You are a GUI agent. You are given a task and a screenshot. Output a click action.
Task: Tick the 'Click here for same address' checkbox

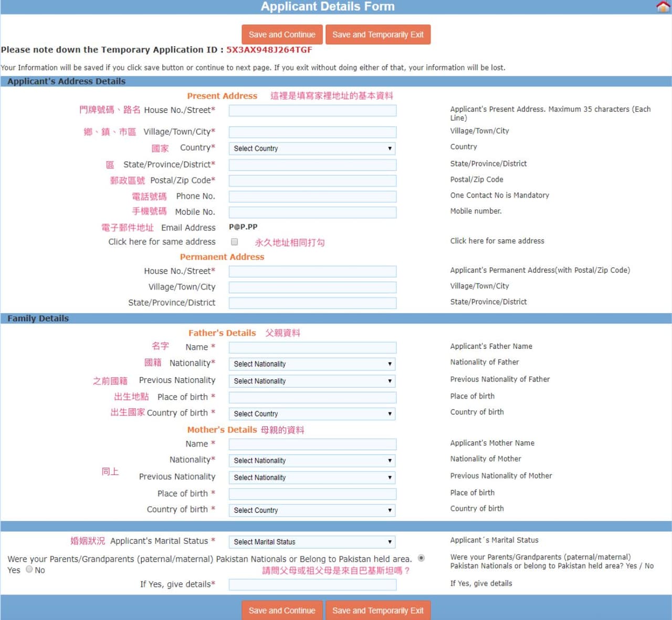tap(235, 242)
